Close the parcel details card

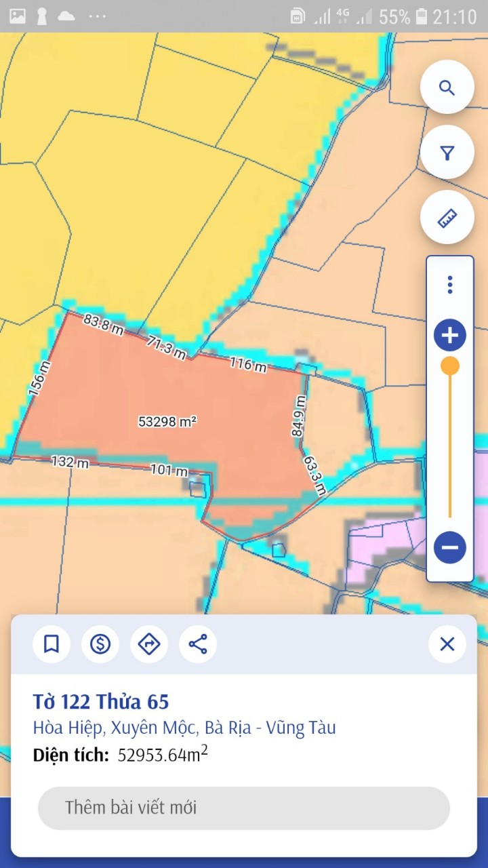(x=447, y=644)
